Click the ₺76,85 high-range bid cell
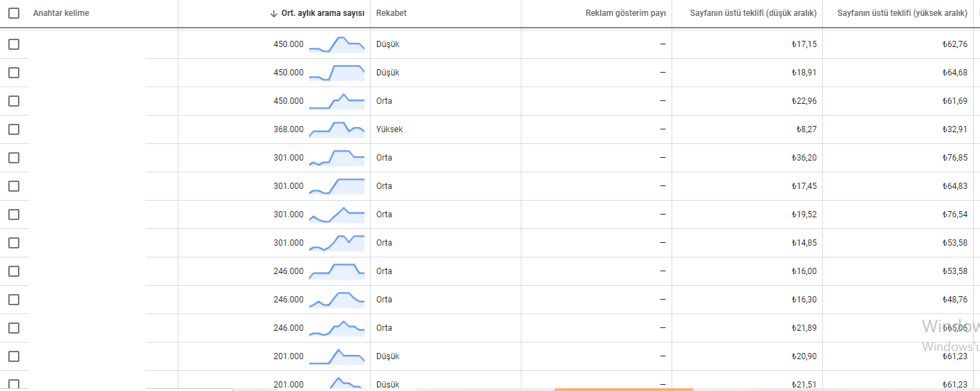980x391 pixels. point(954,158)
